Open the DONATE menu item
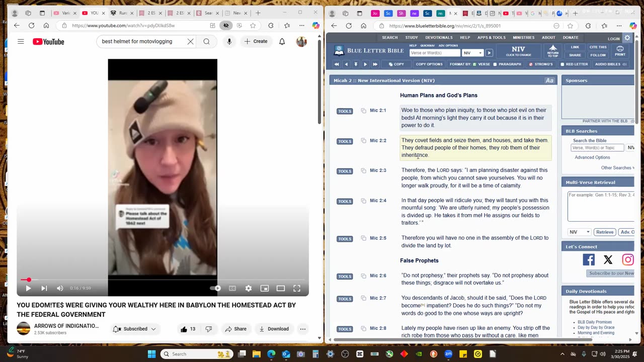Image resolution: width=644 pixels, height=362 pixels. (571, 37)
